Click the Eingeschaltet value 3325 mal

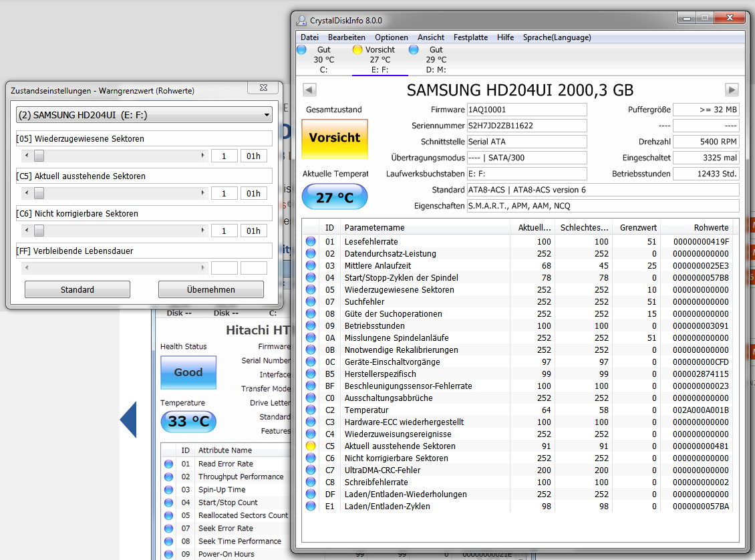706,158
